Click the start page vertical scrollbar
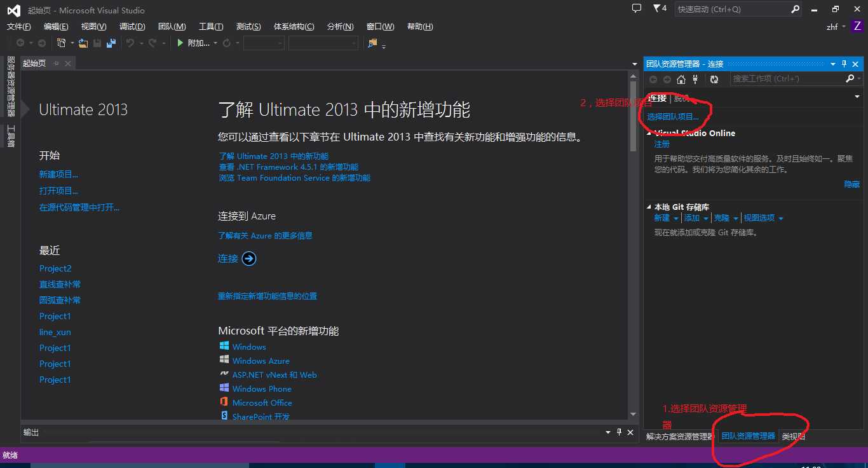868x468 pixels. click(634, 246)
